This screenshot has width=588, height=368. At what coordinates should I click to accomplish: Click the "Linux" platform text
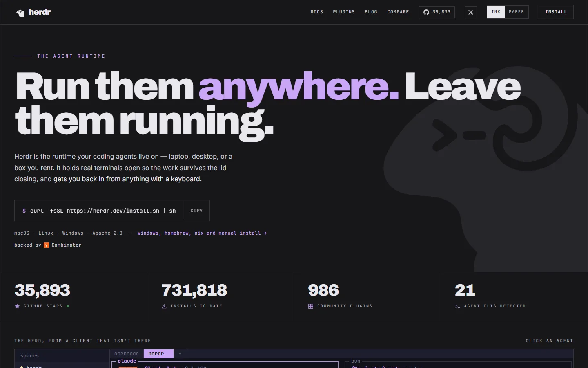[x=46, y=233]
